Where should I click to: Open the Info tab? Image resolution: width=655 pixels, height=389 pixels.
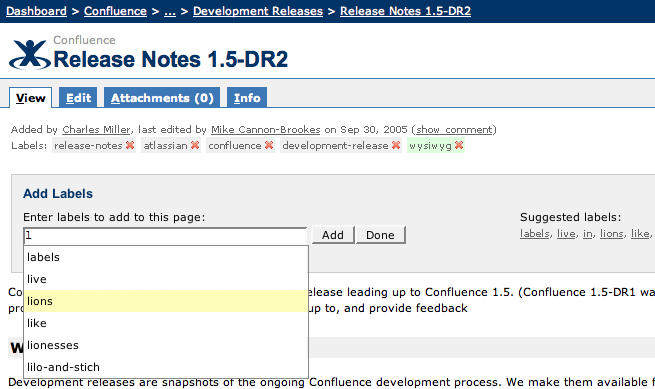(x=247, y=98)
